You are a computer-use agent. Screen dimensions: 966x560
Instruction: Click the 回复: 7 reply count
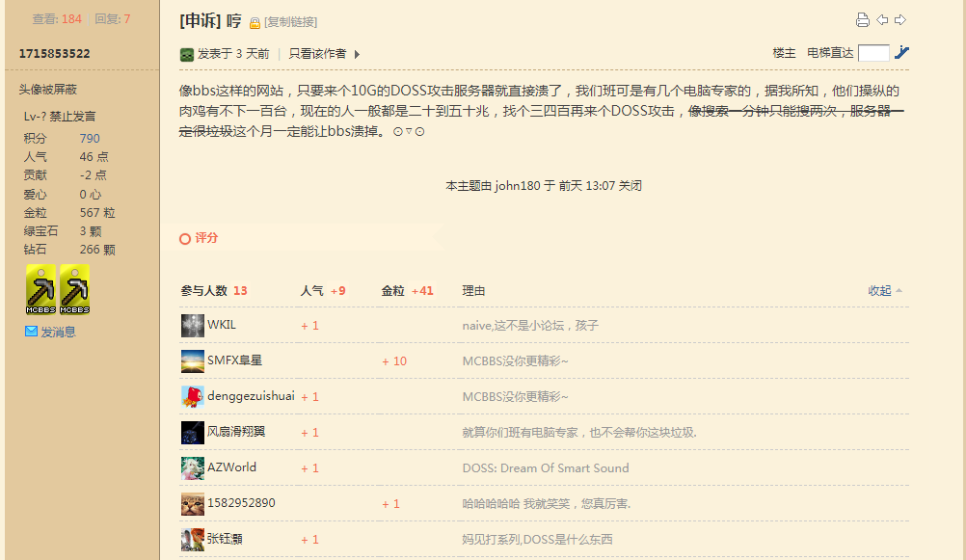coord(113,19)
